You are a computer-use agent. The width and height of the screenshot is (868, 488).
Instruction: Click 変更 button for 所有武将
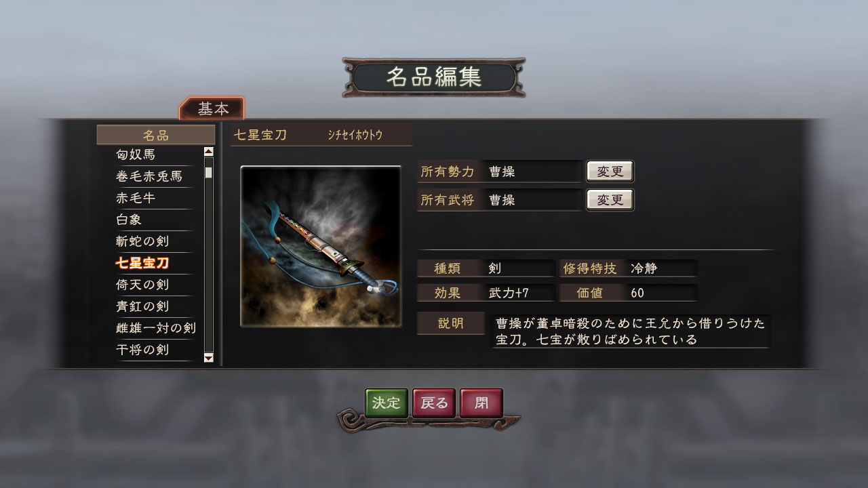(610, 200)
